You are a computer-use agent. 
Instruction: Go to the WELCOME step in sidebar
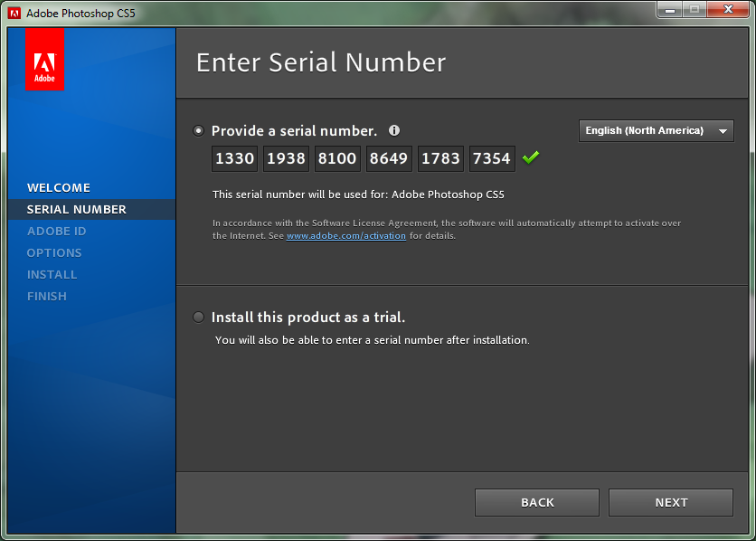point(59,187)
